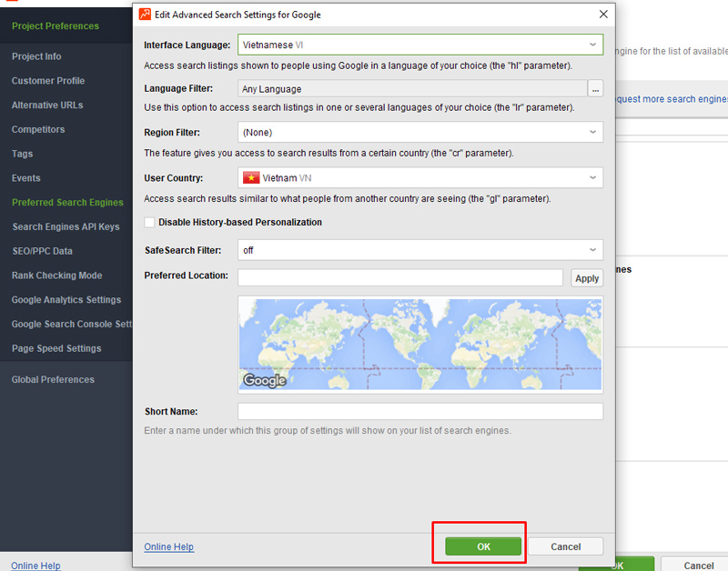Viewport: 728px width, 571px height.
Task: Open the Events section
Action: (26, 178)
